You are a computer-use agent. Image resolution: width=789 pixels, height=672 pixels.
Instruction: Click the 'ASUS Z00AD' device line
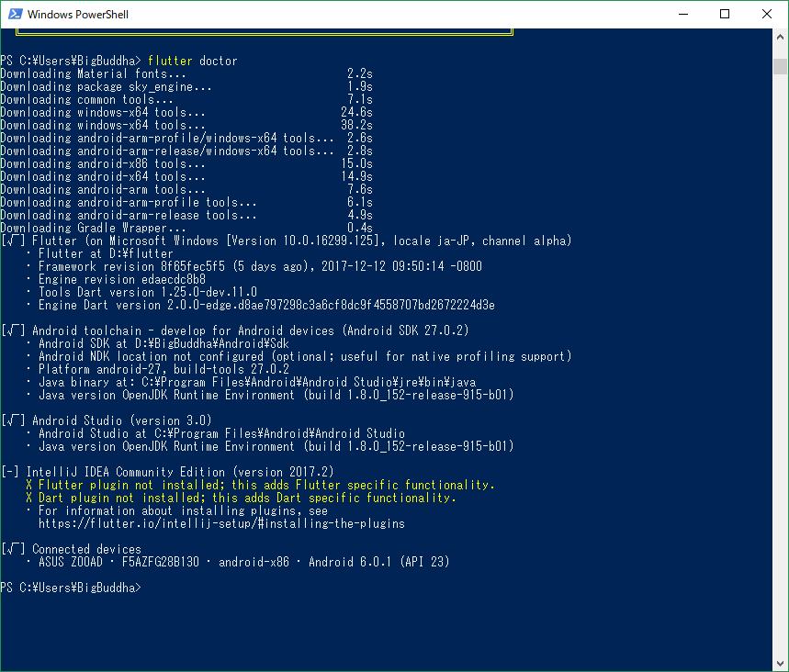tap(238, 563)
